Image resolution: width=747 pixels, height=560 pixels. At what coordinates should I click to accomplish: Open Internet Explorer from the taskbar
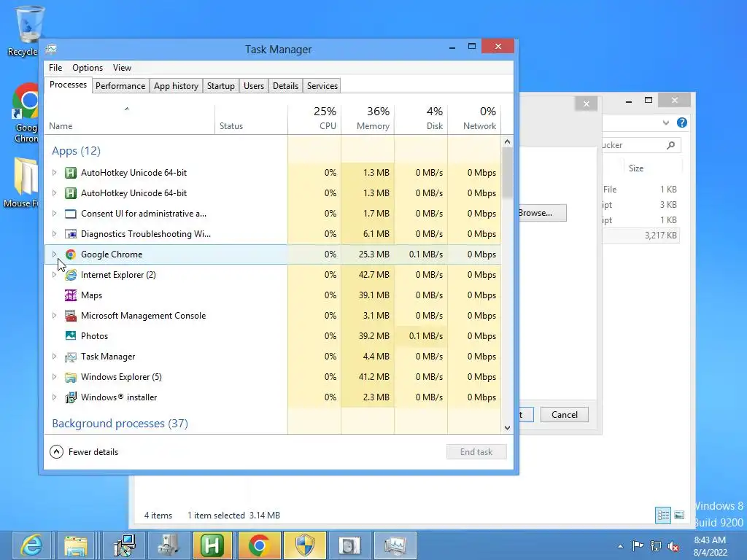(x=31, y=545)
